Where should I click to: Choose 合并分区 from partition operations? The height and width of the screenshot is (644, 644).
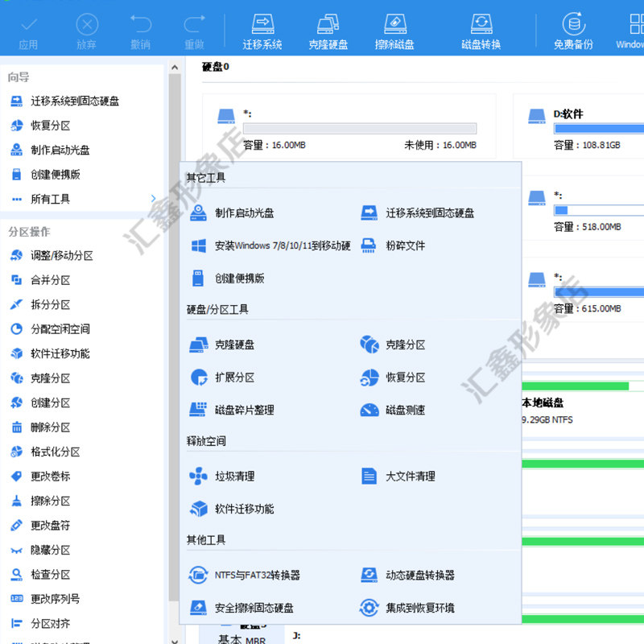tap(48, 279)
